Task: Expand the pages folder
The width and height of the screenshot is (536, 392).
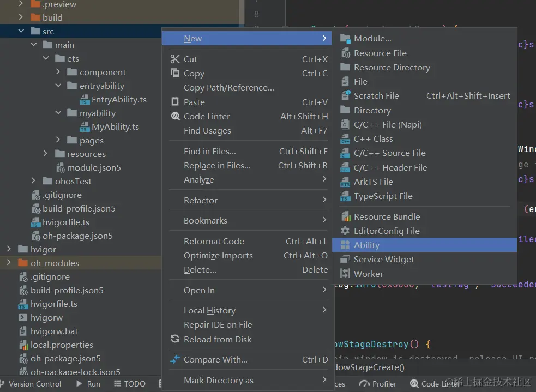Action: pyautogui.click(x=58, y=140)
